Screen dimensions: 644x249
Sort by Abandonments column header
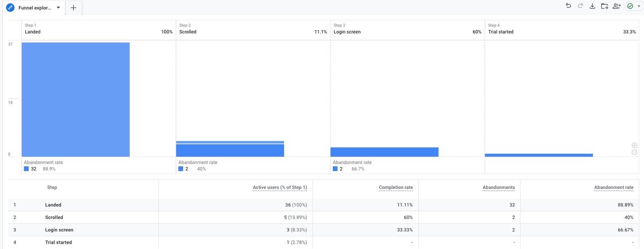pos(499,187)
